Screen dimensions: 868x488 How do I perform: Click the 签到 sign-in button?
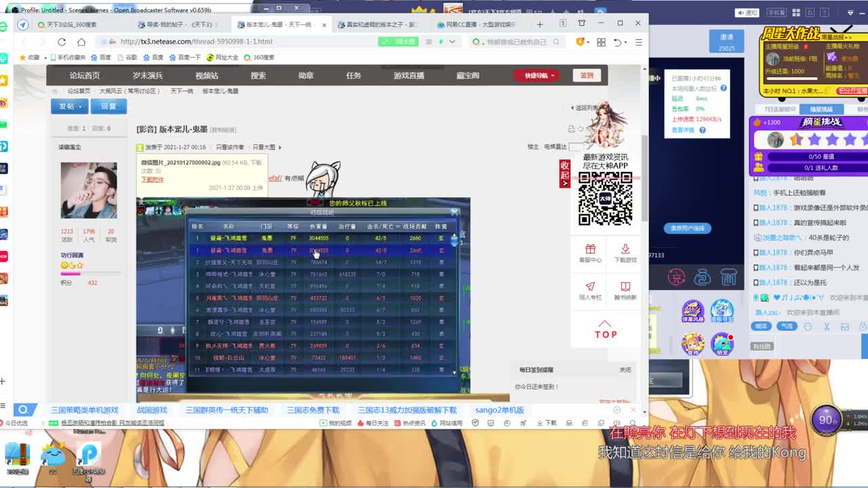pyautogui.click(x=587, y=75)
